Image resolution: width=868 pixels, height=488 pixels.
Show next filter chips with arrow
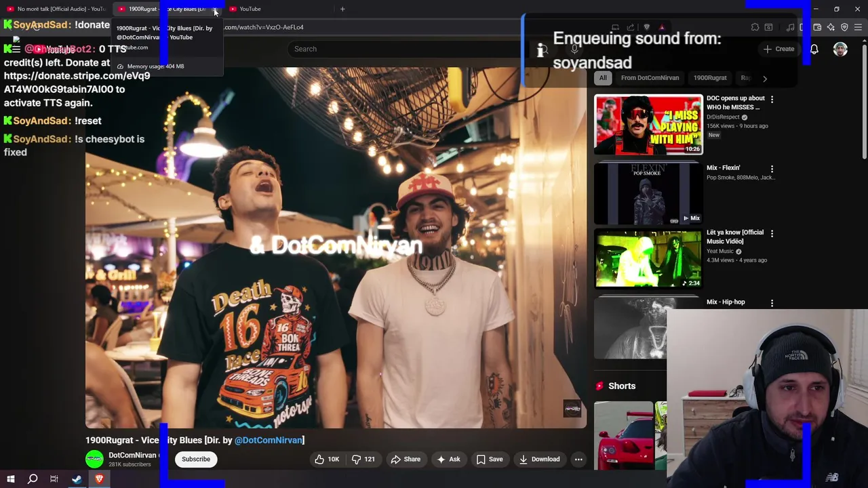tap(765, 78)
